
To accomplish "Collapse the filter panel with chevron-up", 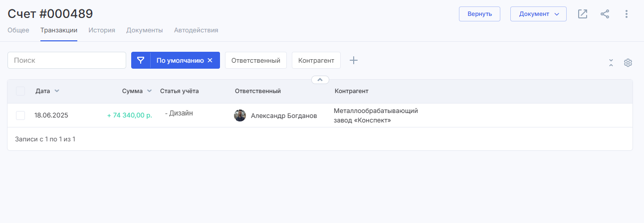I will coord(320,80).
